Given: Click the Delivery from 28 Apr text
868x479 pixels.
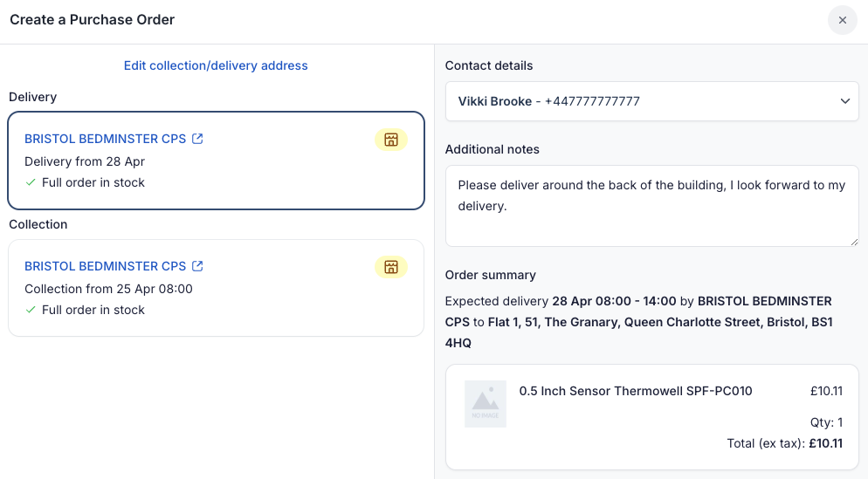Looking at the screenshot, I should [x=85, y=161].
